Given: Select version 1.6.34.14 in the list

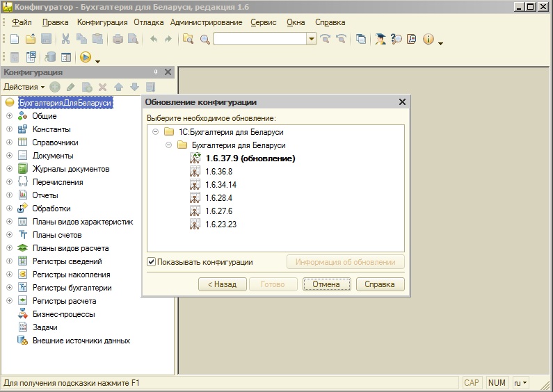Looking at the screenshot, I should coord(221,185).
